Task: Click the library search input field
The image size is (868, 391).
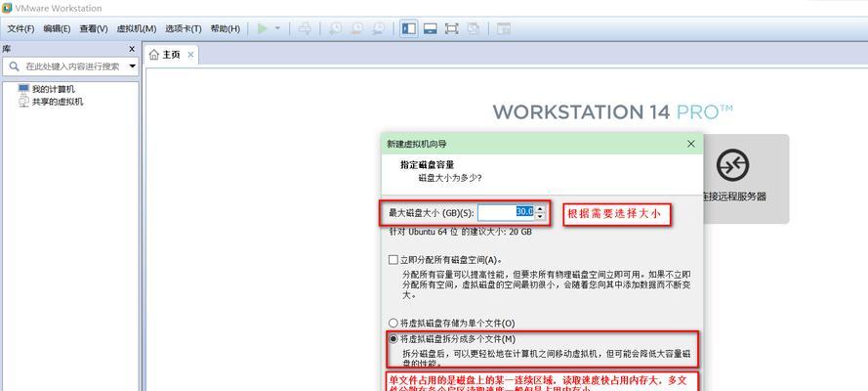Action: tap(71, 66)
